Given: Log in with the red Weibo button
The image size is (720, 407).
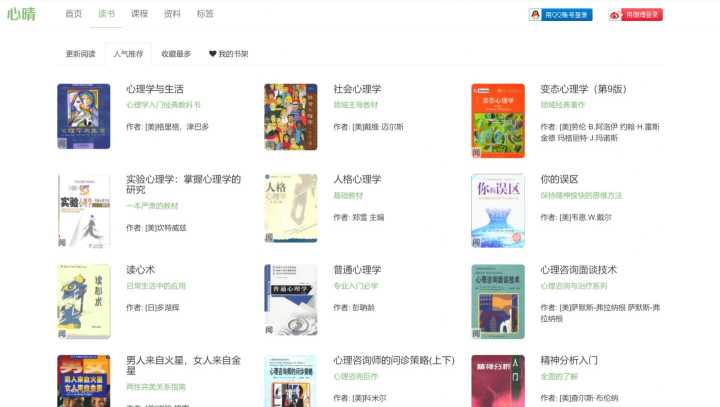Looking at the screenshot, I should [636, 15].
